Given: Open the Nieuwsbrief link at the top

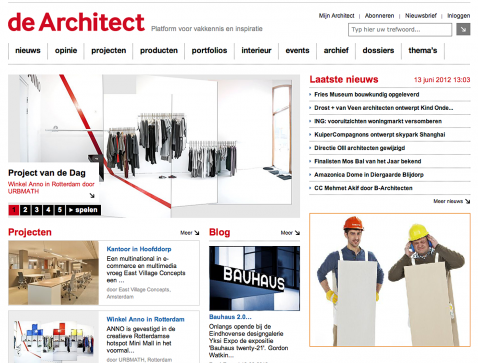Looking at the screenshot, I should (x=421, y=16).
